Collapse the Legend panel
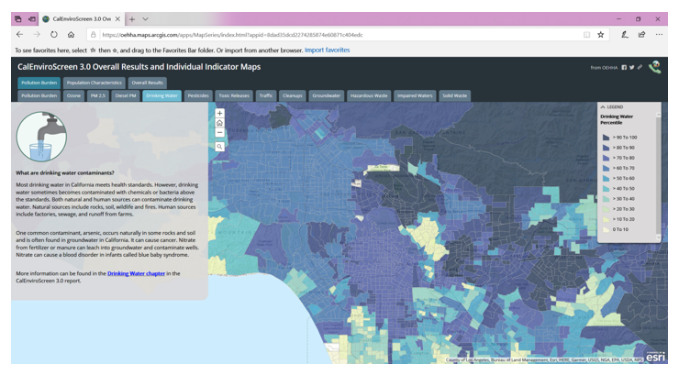This screenshot has height=374, width=686. click(603, 107)
